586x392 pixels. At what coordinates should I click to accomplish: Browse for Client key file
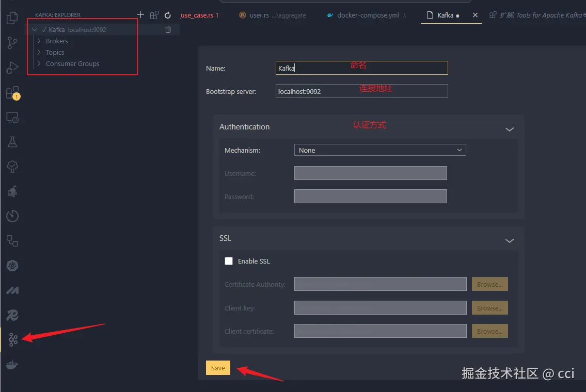pyautogui.click(x=489, y=308)
